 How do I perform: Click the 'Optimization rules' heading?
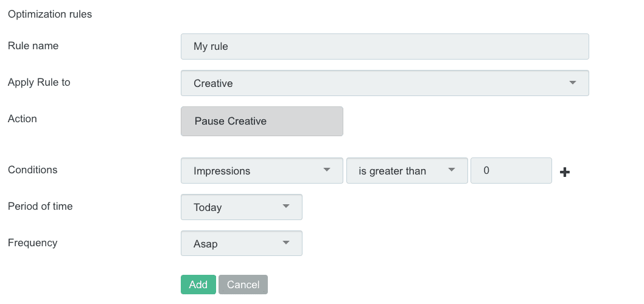pyautogui.click(x=50, y=14)
